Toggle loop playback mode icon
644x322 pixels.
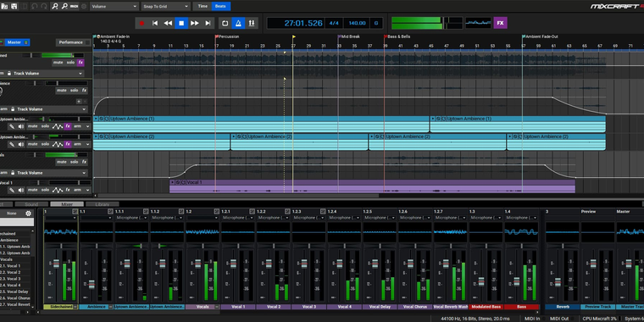point(225,24)
